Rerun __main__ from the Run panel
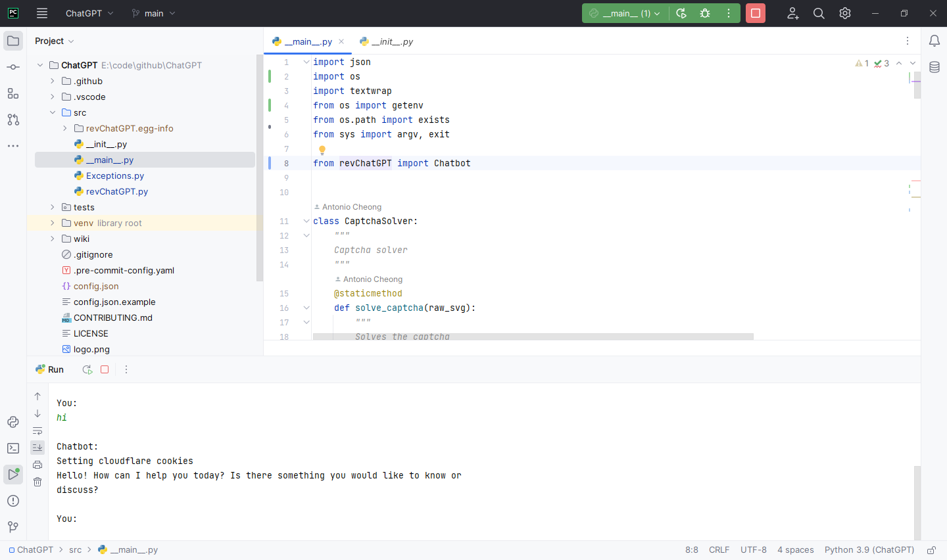This screenshot has width=947, height=560. point(87,369)
